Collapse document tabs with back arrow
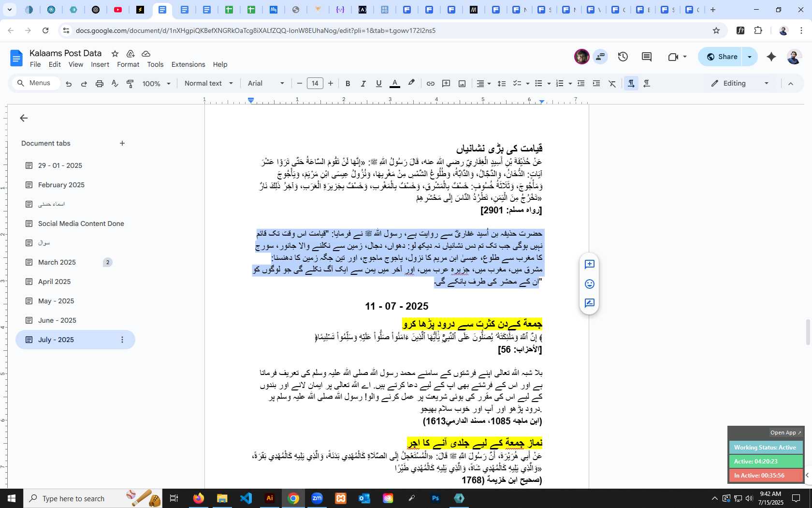This screenshot has height=508, width=812. click(x=24, y=118)
